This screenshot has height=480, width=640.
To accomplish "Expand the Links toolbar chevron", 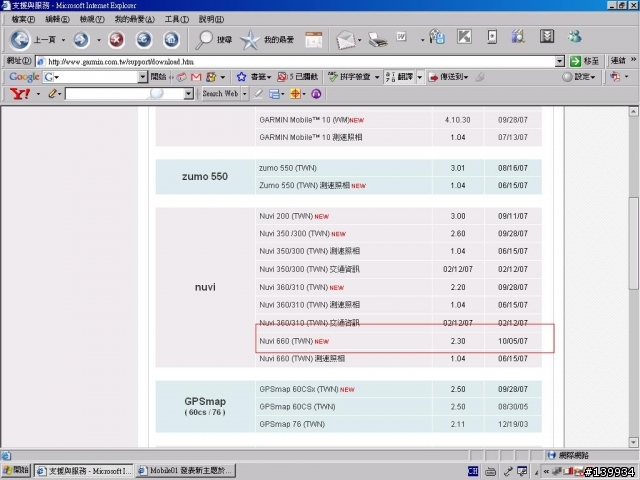I will (633, 60).
